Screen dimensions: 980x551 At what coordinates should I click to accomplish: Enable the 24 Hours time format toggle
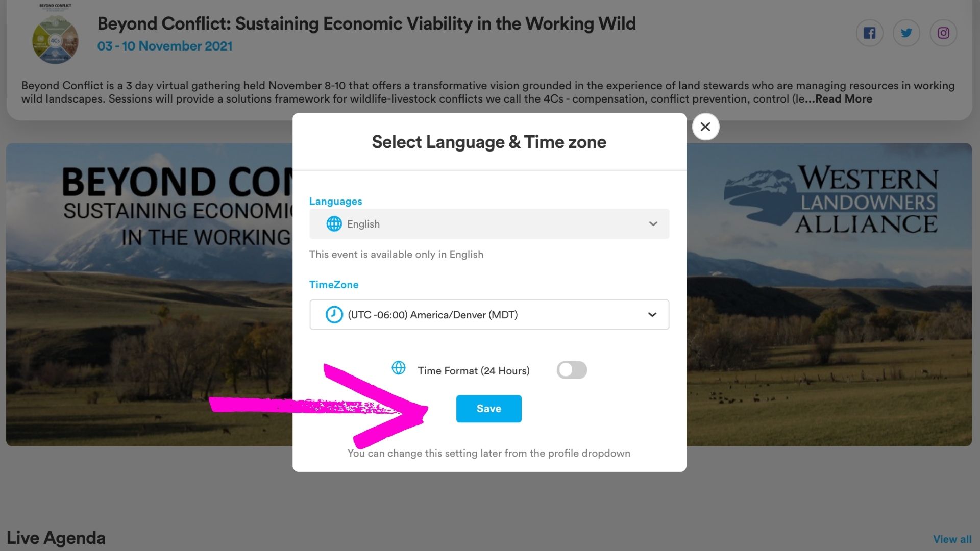pyautogui.click(x=571, y=370)
